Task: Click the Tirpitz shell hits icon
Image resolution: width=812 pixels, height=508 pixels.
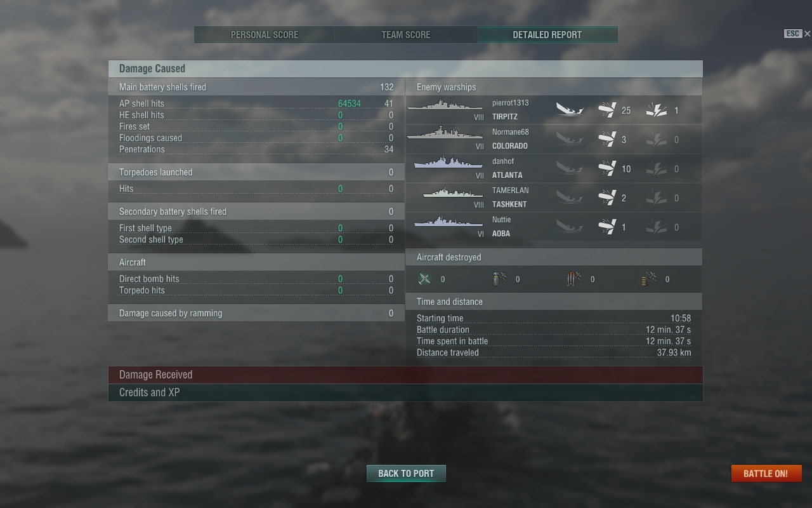Action: pyautogui.click(x=607, y=110)
